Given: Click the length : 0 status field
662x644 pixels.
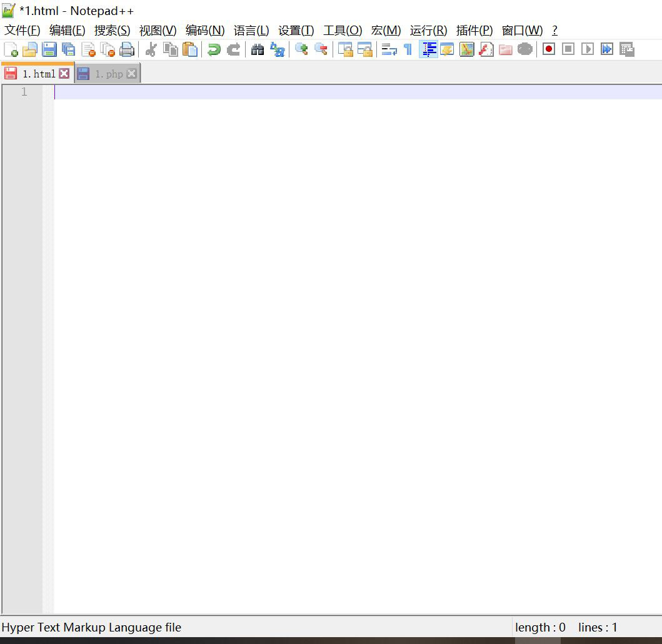Looking at the screenshot, I should click(x=540, y=627).
